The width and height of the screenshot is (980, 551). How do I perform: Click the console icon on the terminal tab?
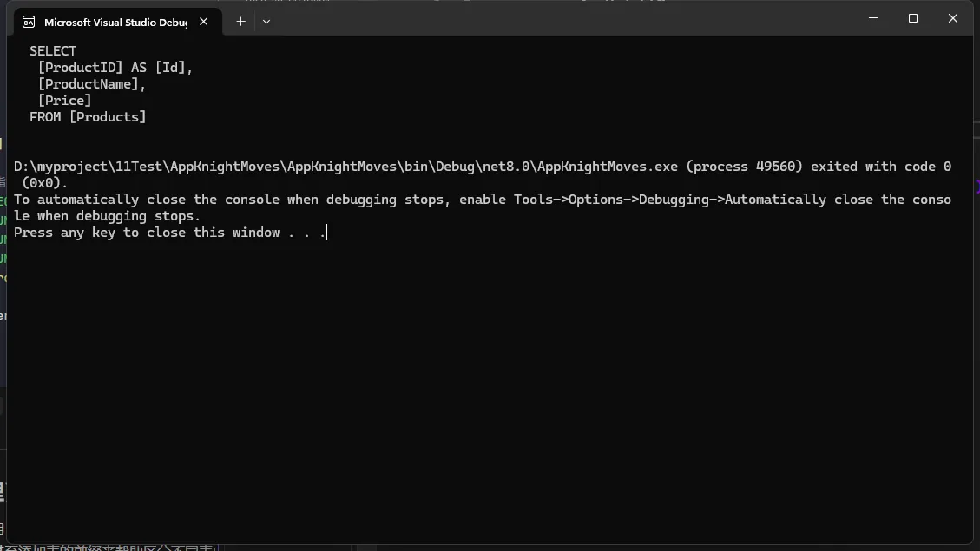coord(29,22)
